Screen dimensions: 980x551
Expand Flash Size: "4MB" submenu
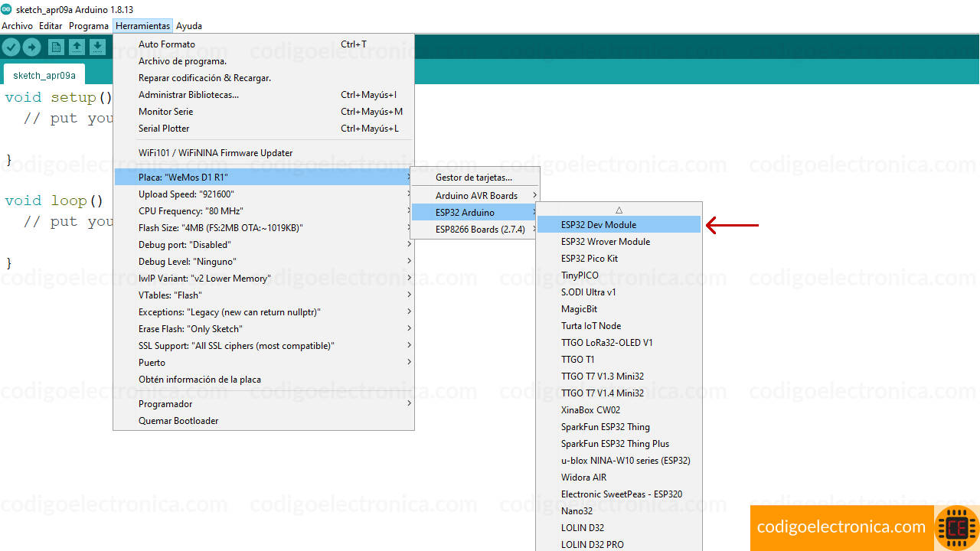click(x=263, y=228)
